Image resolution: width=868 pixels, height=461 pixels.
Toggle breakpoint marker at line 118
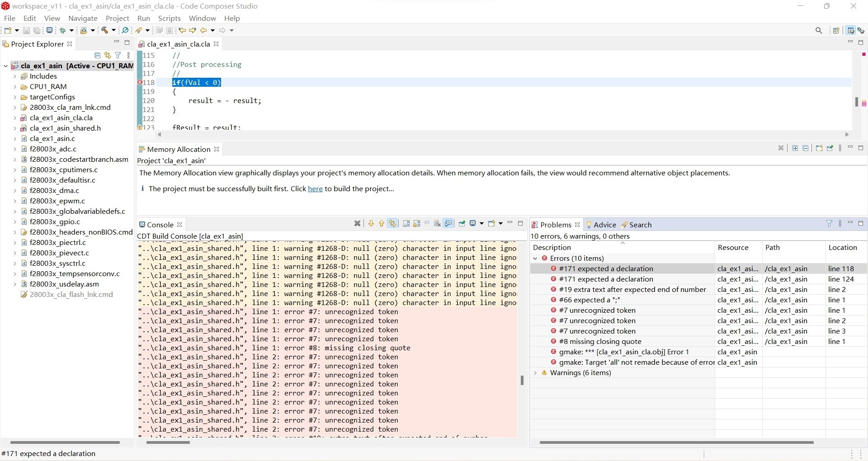140,82
